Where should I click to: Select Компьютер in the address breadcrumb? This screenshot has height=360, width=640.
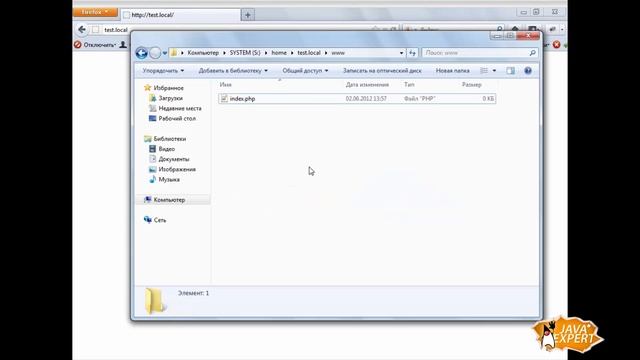click(203, 53)
